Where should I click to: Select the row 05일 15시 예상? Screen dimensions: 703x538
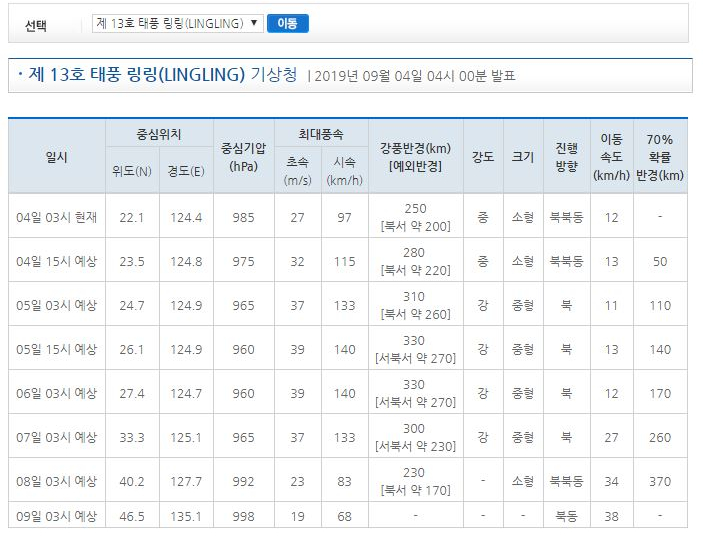click(x=348, y=348)
